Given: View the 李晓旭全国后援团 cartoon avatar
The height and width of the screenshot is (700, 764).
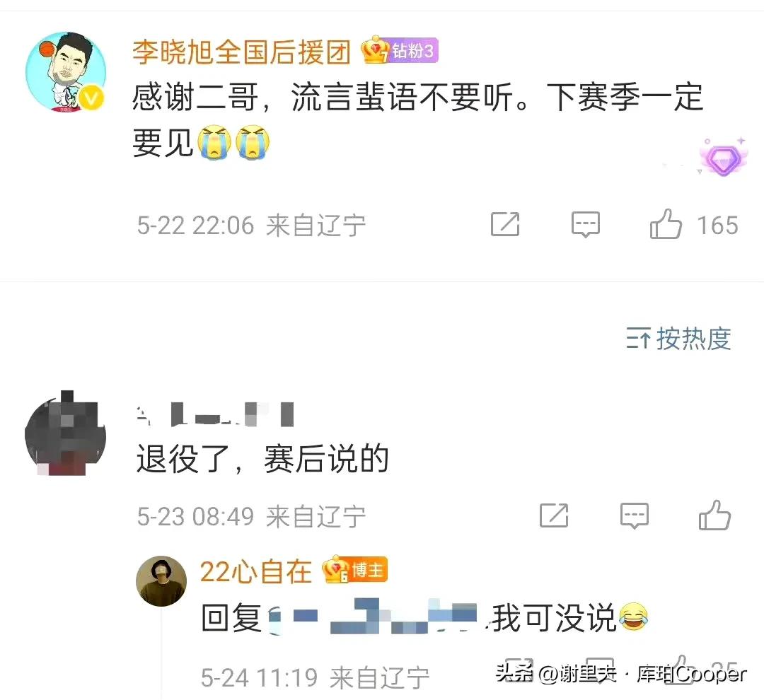Looking at the screenshot, I should 66,72.
